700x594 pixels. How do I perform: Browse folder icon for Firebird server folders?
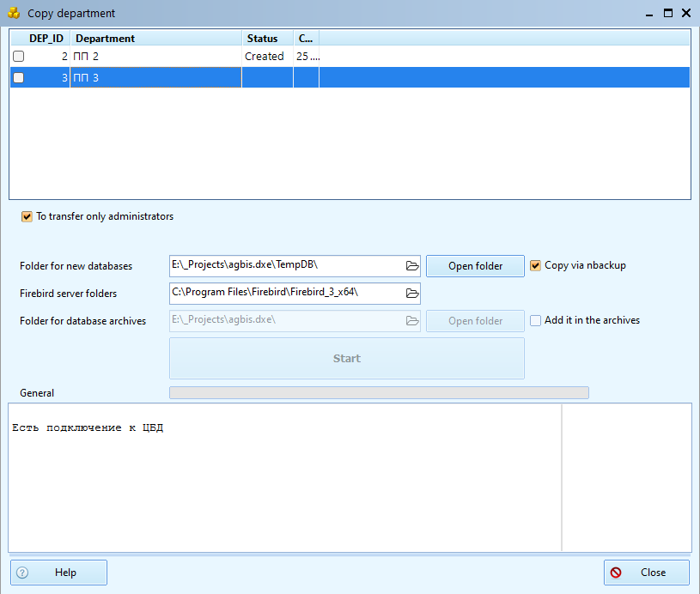tap(411, 294)
